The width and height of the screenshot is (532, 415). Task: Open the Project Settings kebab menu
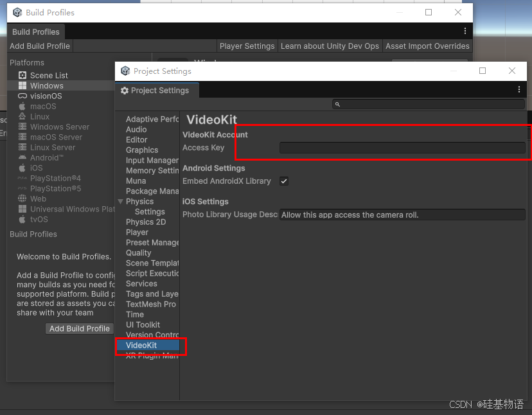coord(519,89)
